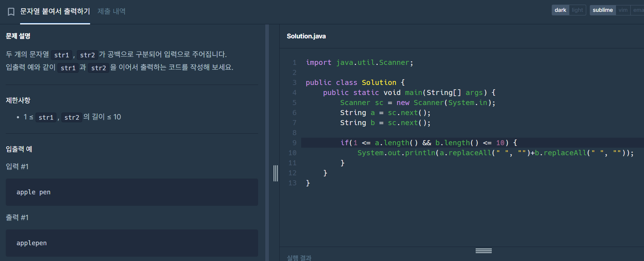Switch to the light theme
Viewport: 644px width, 261px height.
click(x=578, y=10)
